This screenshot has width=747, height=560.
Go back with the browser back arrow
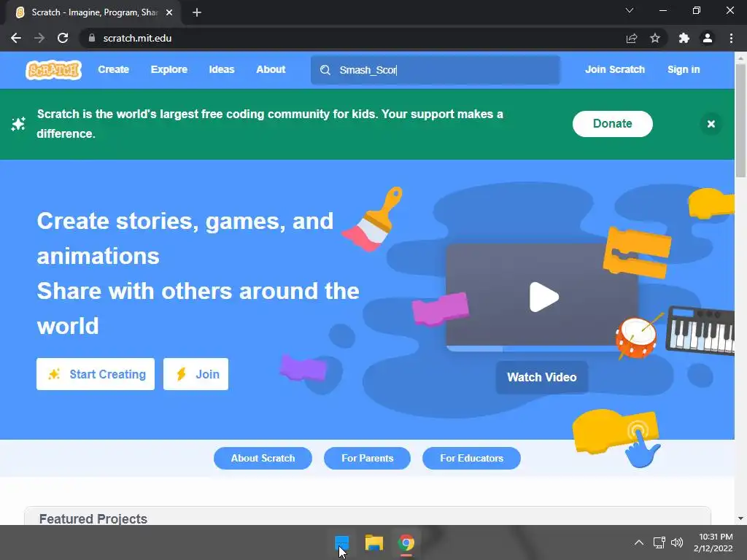point(16,38)
